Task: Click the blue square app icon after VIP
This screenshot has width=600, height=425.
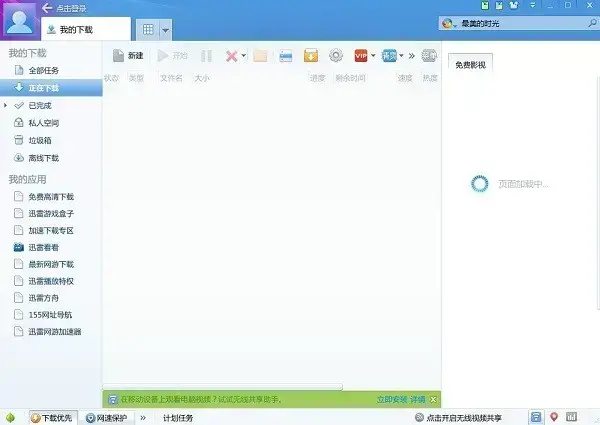Action: [389, 56]
